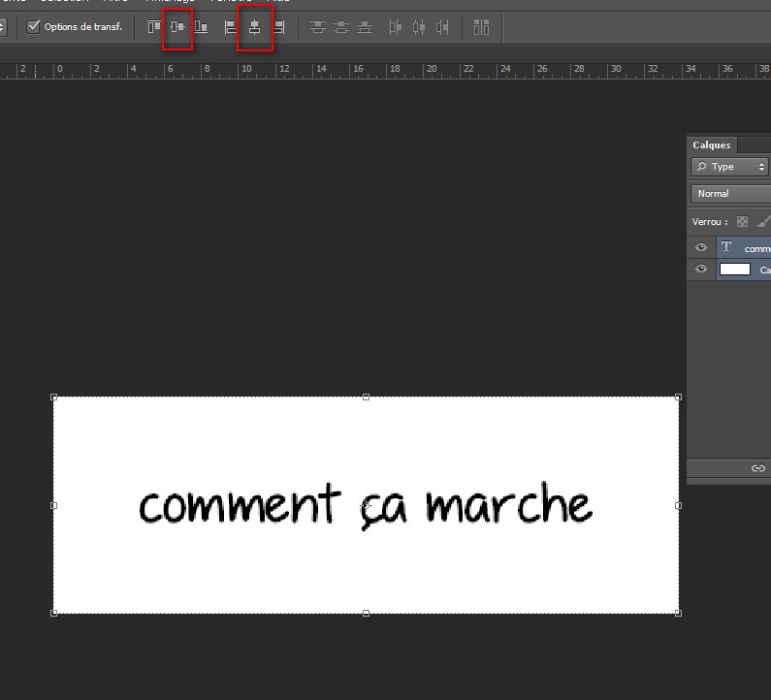Click Align left edges icon

(x=231, y=26)
